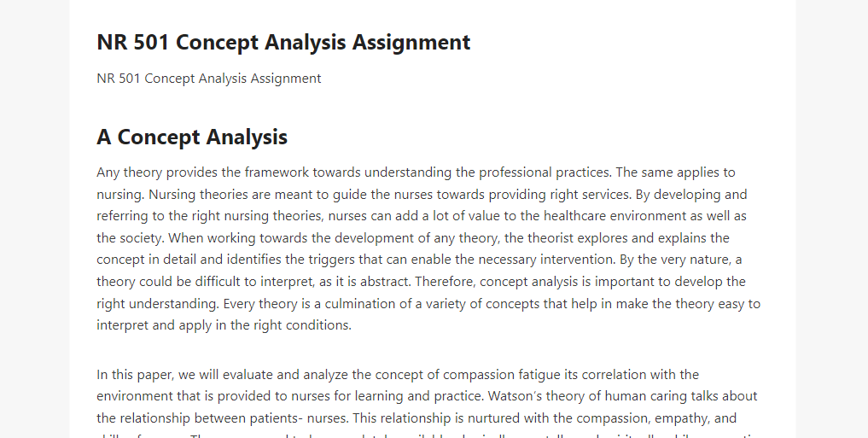Screen dimensions: 868x438
Task: Click the bold 'NR 501 Concept Analysis Assignment' title
Action: click(283, 42)
